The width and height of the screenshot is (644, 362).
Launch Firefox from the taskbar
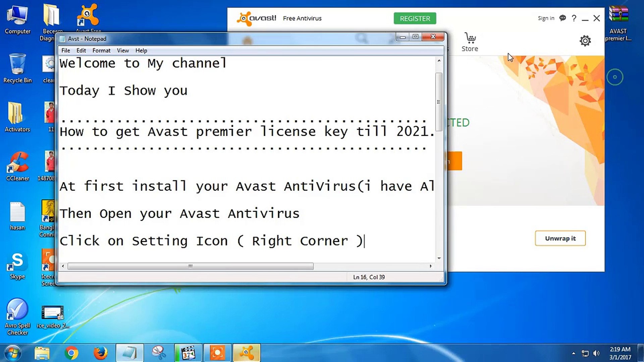[x=100, y=353]
